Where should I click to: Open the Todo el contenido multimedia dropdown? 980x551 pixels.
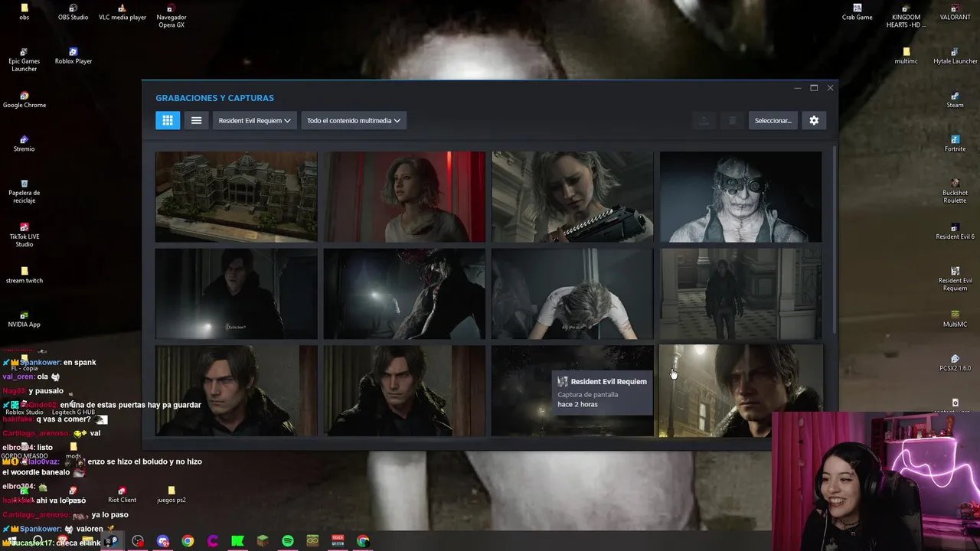click(354, 120)
